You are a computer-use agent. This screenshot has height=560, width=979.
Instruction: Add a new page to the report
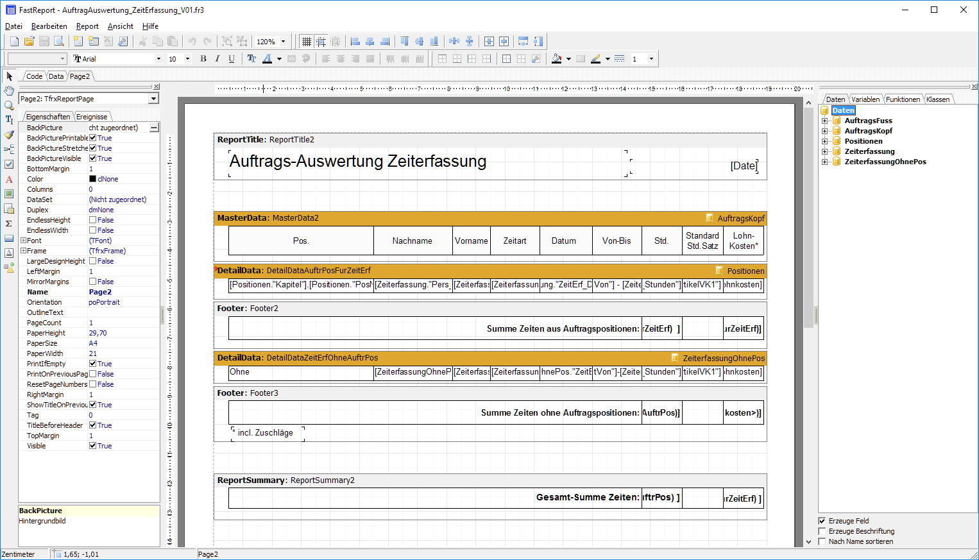click(x=78, y=41)
